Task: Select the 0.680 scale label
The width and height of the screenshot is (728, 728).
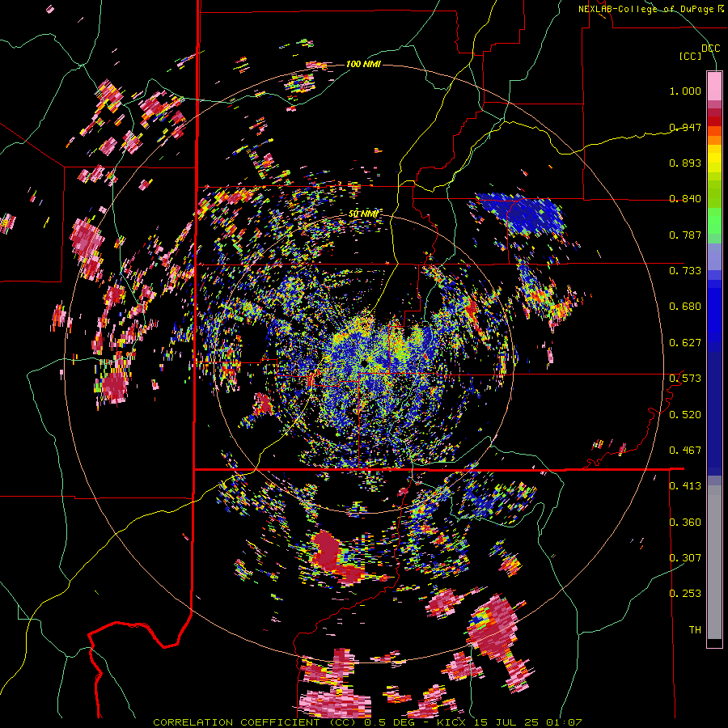Action: [685, 307]
